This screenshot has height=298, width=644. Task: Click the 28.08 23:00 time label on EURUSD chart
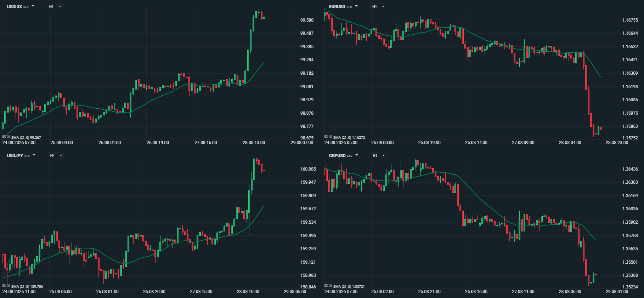click(x=617, y=143)
